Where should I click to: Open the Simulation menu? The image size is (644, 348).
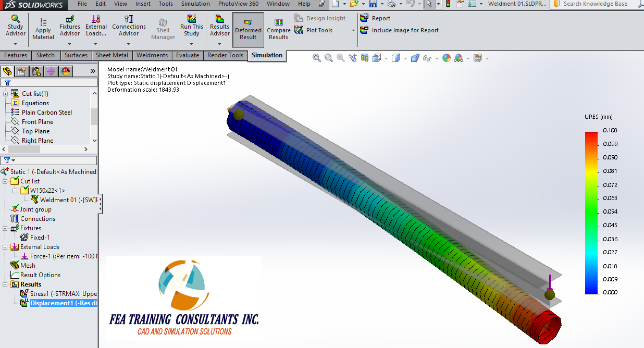click(x=195, y=4)
